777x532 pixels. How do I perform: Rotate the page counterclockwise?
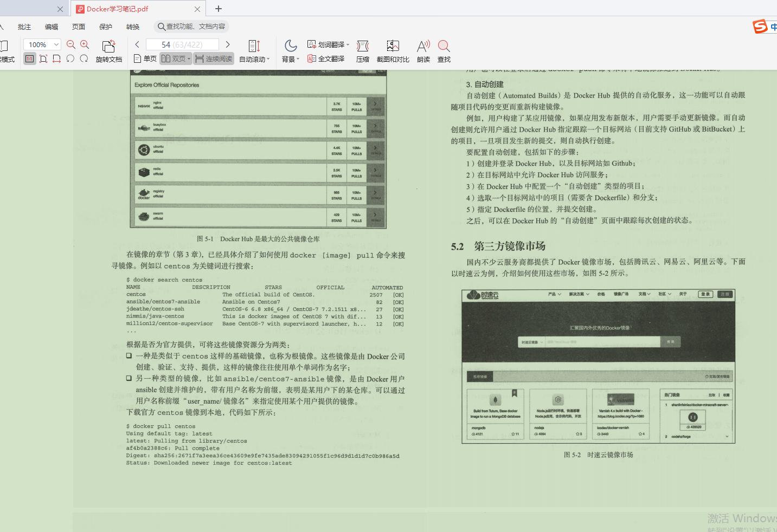[x=70, y=59]
